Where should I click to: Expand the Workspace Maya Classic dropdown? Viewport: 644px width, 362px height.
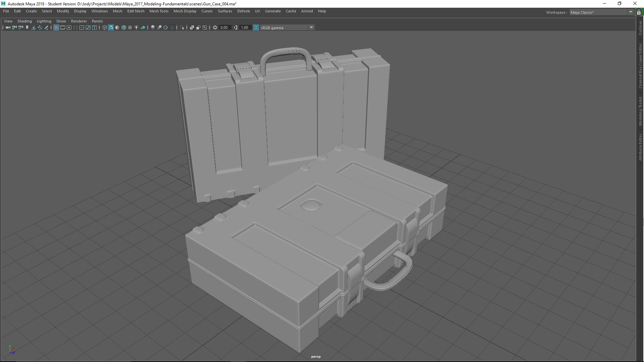click(x=630, y=12)
